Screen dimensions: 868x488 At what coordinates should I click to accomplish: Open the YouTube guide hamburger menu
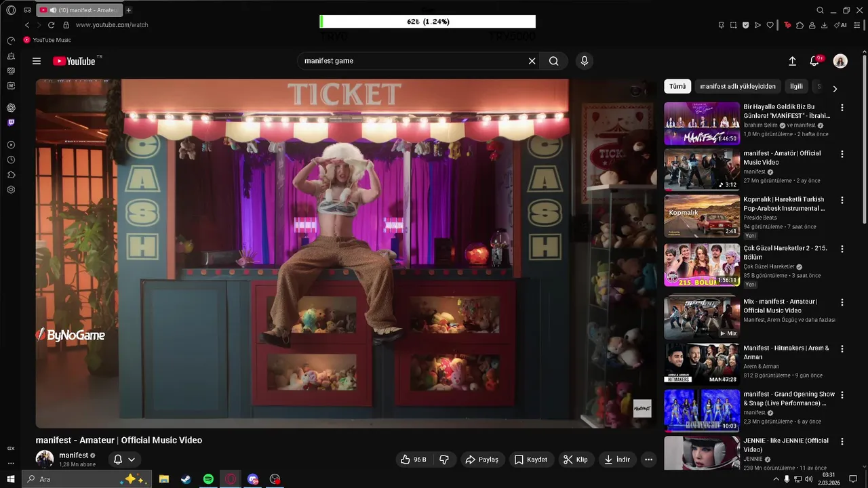[x=37, y=61]
